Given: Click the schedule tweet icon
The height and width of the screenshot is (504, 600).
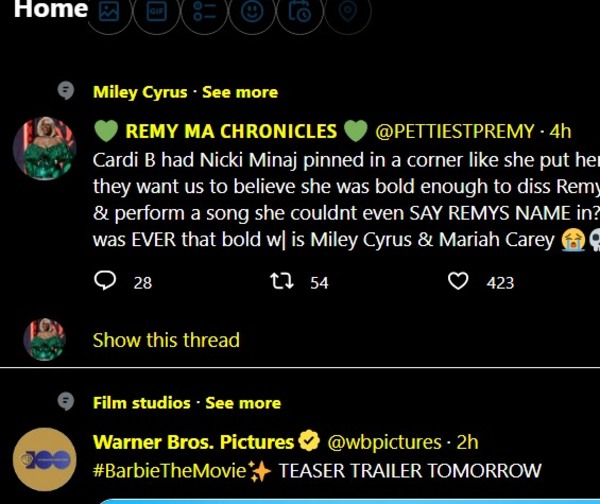Looking at the screenshot, I should point(299,12).
